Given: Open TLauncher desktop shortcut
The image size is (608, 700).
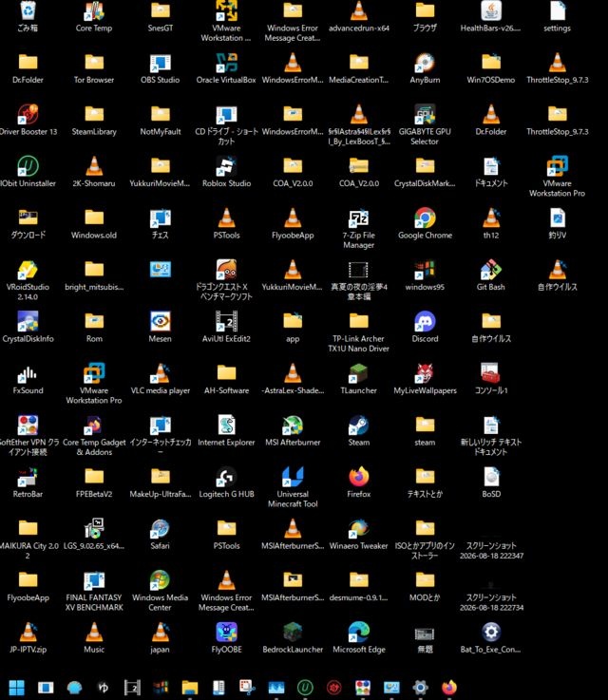Looking at the screenshot, I should 358,373.
